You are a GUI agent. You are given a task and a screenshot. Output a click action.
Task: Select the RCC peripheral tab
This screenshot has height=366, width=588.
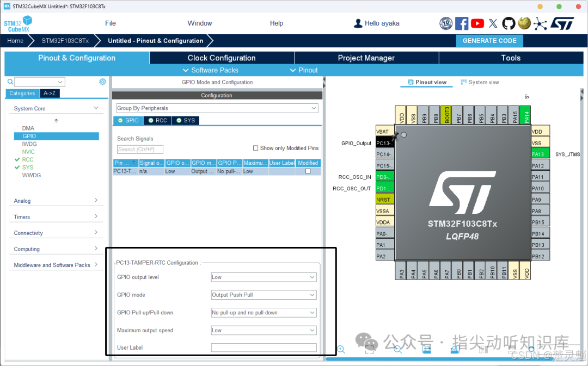pos(157,120)
